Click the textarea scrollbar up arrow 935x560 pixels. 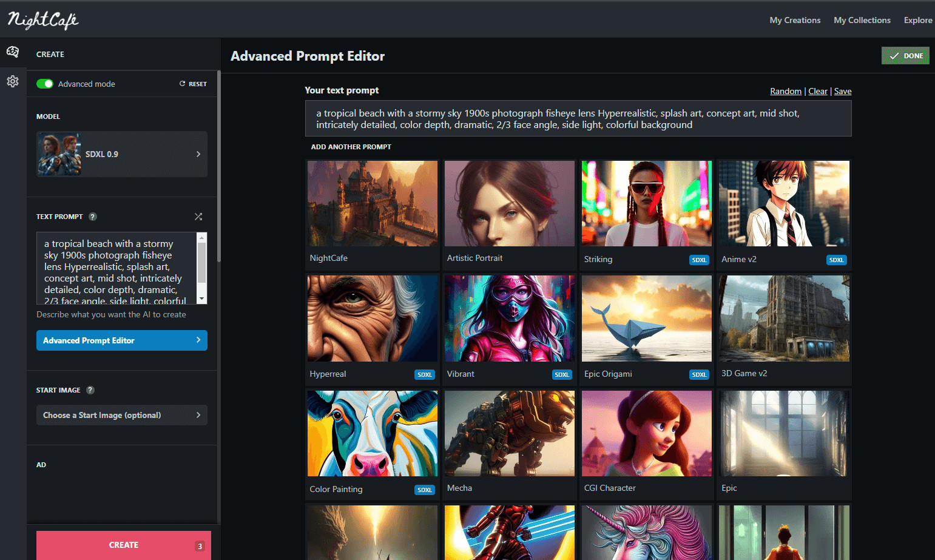(202, 237)
